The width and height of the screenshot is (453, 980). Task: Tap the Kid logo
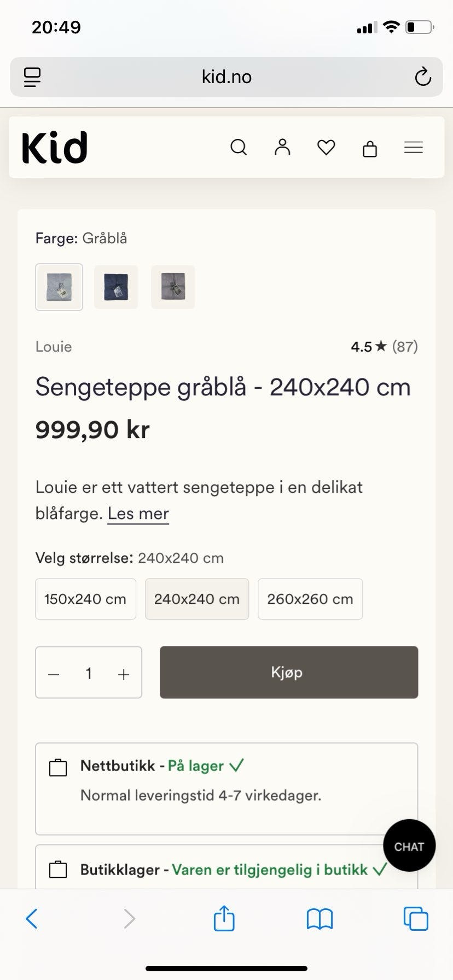point(55,148)
